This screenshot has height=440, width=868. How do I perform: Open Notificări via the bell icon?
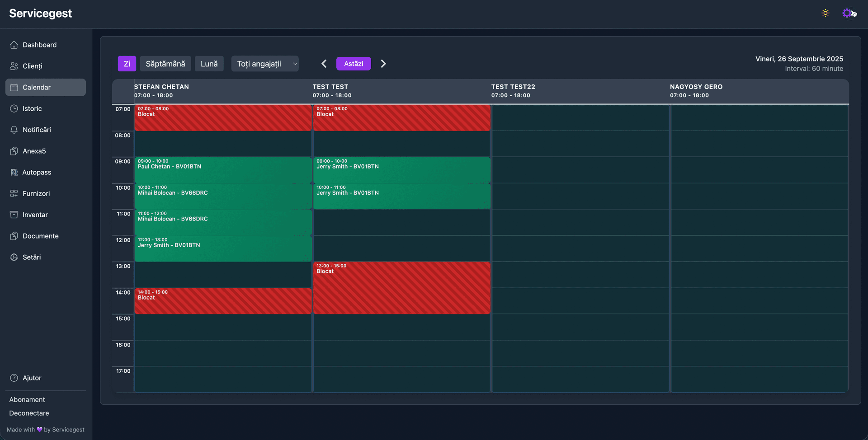point(14,130)
